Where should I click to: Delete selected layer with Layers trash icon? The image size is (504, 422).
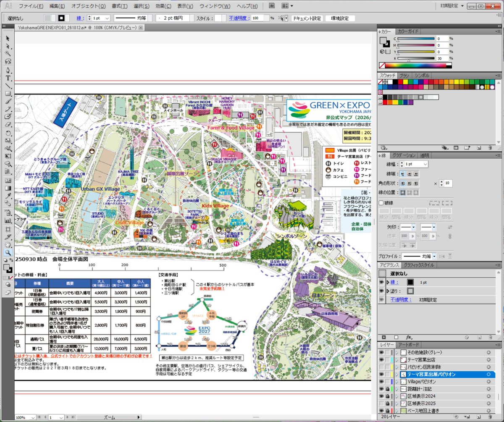[x=490, y=417]
